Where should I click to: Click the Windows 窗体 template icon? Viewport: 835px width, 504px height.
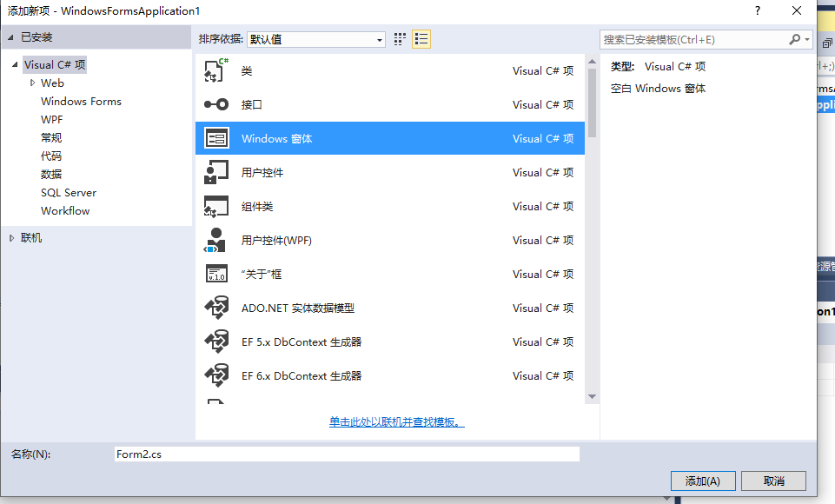[216, 137]
